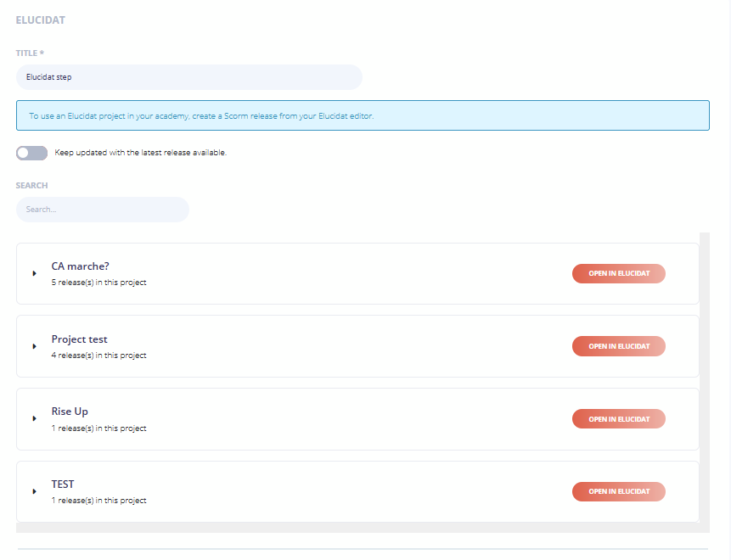Click the Title input field
Screen dimensions: 731x560
point(189,77)
